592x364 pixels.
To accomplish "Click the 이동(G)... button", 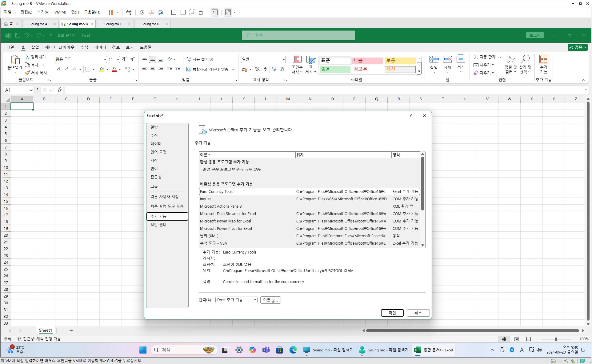I will tap(270, 300).
